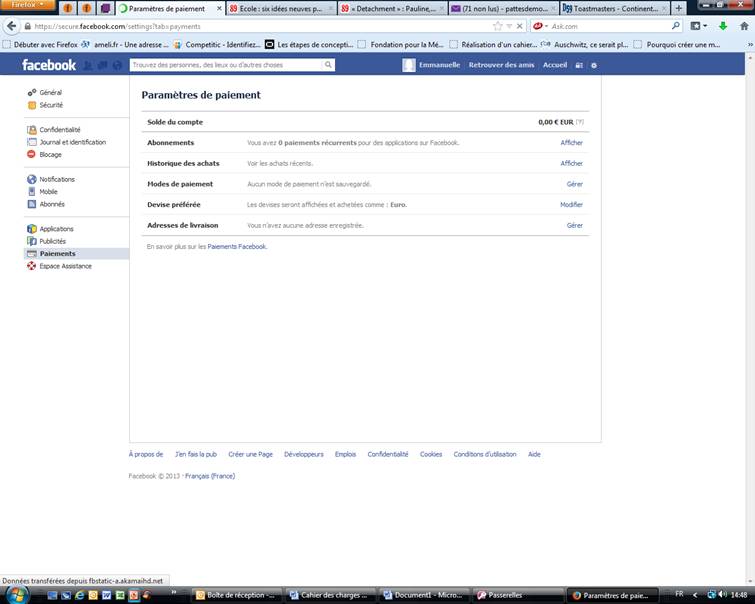Click Afficher link for Abonnements
The width and height of the screenshot is (755, 604).
pos(572,143)
